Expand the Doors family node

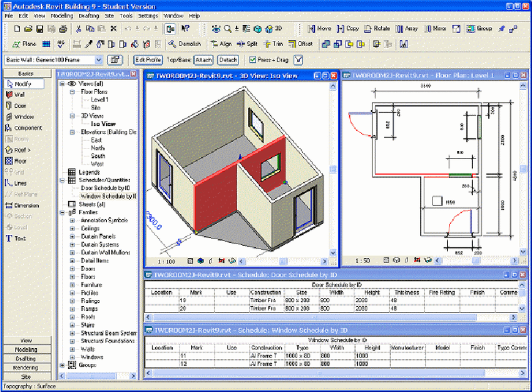coord(72,269)
